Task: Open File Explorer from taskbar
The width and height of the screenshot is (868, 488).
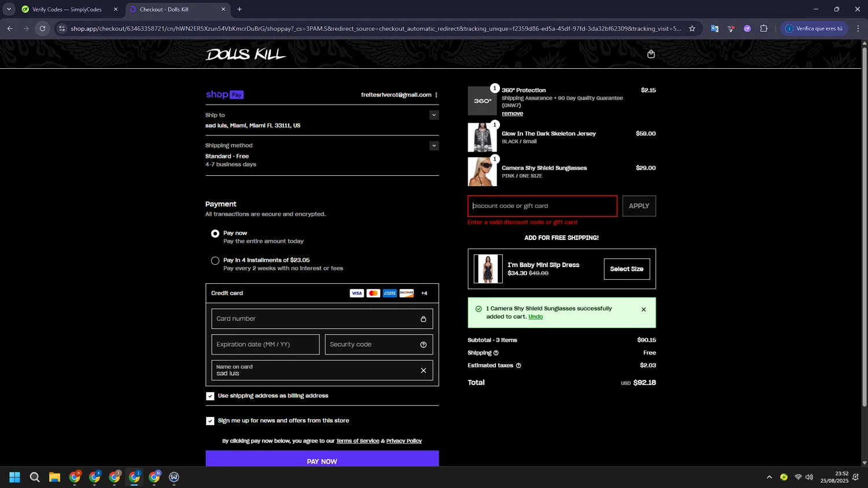Action: pos(54,477)
